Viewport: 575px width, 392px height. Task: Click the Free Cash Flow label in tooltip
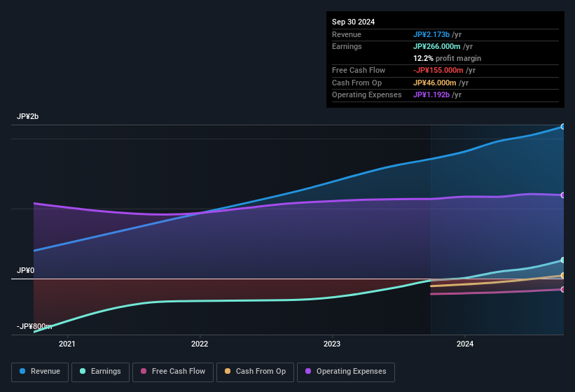[x=359, y=70]
